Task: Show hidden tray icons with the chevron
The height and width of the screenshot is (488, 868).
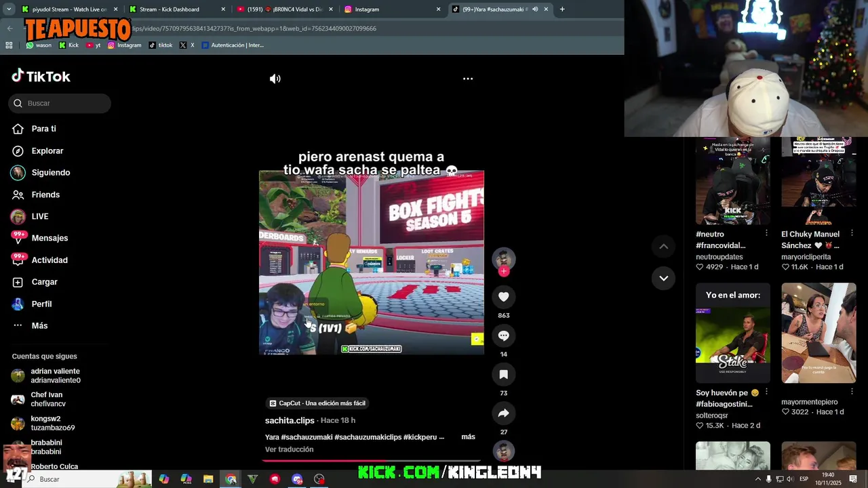Action: pos(758,479)
